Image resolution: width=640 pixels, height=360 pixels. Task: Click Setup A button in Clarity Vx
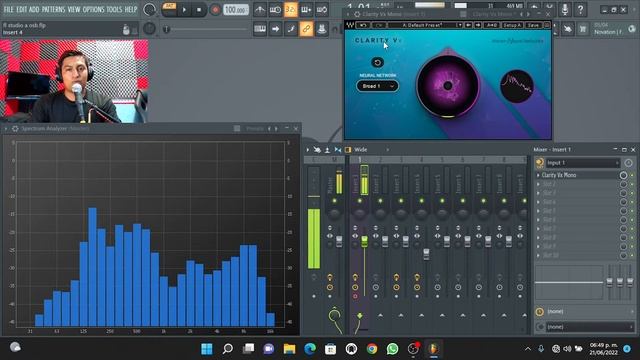512,25
